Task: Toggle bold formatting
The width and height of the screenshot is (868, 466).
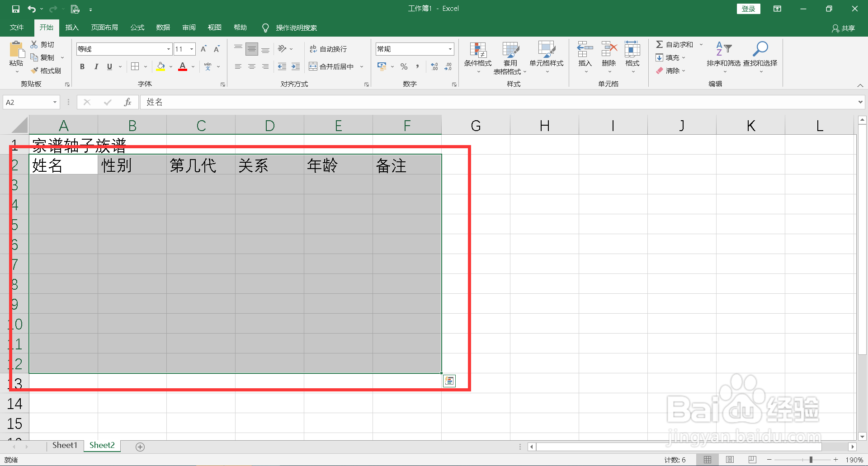Action: coord(82,66)
